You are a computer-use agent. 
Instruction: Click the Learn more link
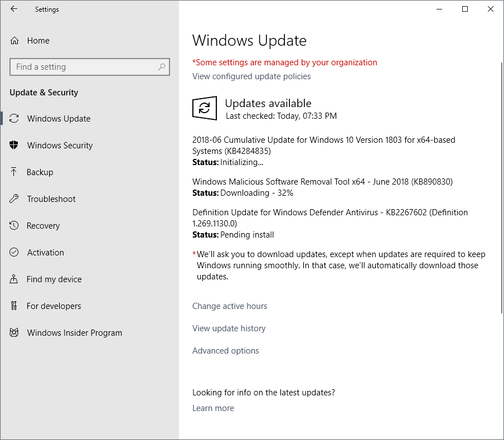tap(213, 408)
